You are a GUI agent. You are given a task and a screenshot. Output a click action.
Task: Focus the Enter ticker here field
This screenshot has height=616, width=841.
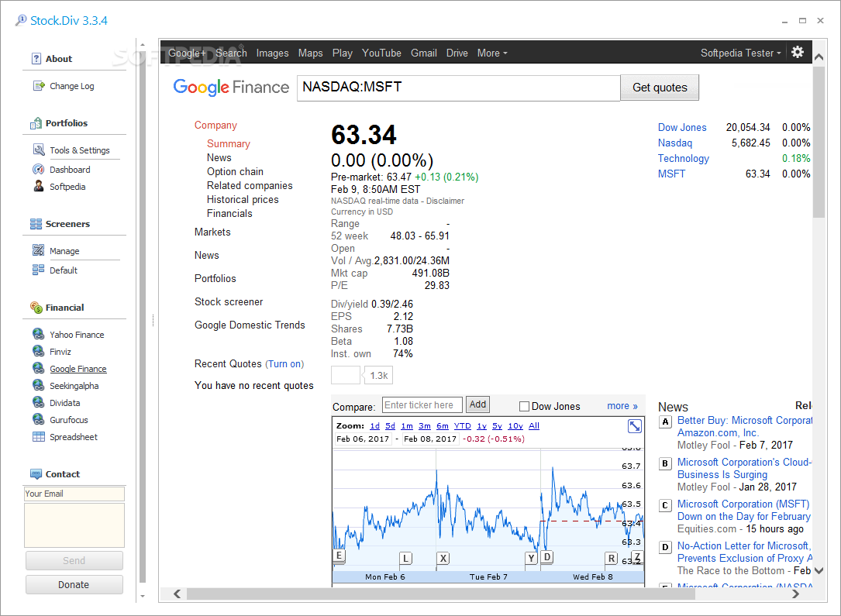click(x=422, y=404)
